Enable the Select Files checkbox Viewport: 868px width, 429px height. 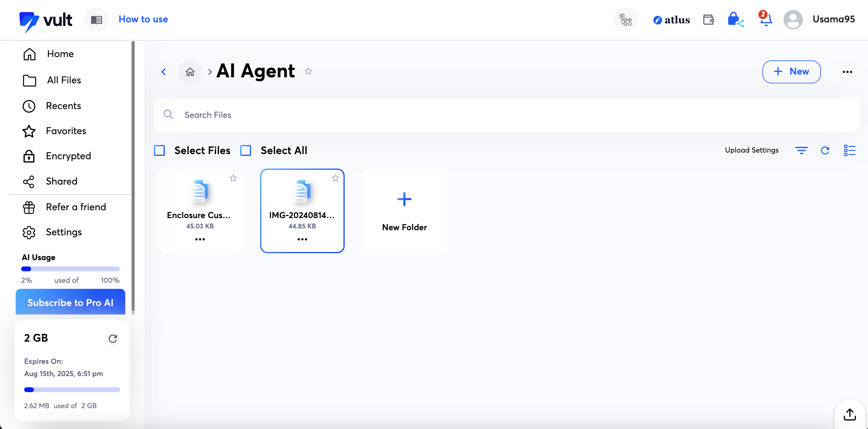pos(159,150)
